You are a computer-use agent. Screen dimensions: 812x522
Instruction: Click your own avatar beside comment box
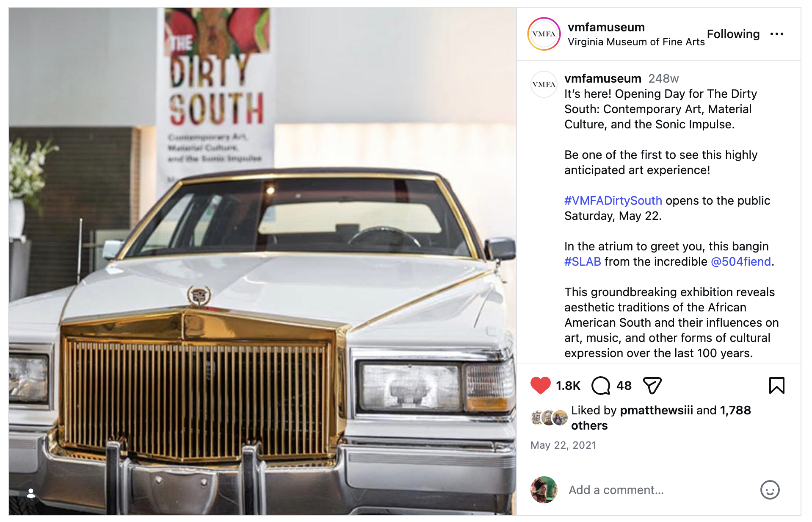pyautogui.click(x=544, y=490)
